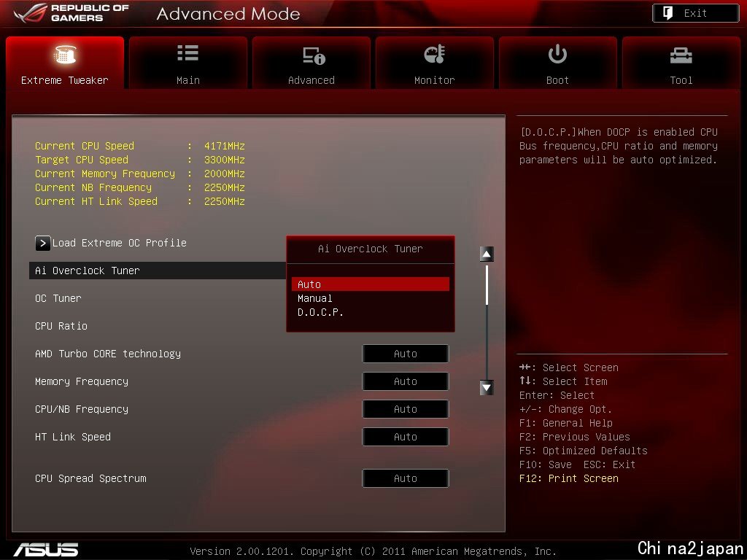The height and width of the screenshot is (560, 747).
Task: Click the Current HT Link Speed 2250MHz value
Action: click(225, 201)
